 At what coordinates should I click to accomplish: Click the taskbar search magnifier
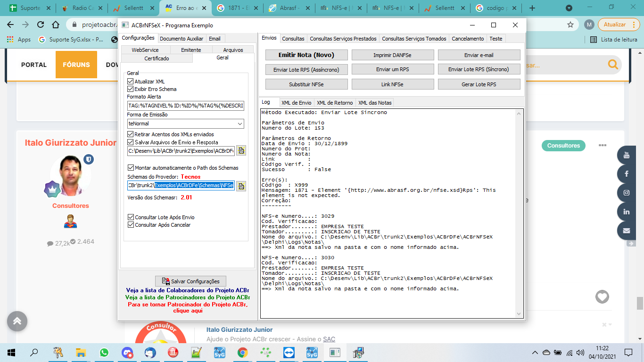pyautogui.click(x=34, y=352)
